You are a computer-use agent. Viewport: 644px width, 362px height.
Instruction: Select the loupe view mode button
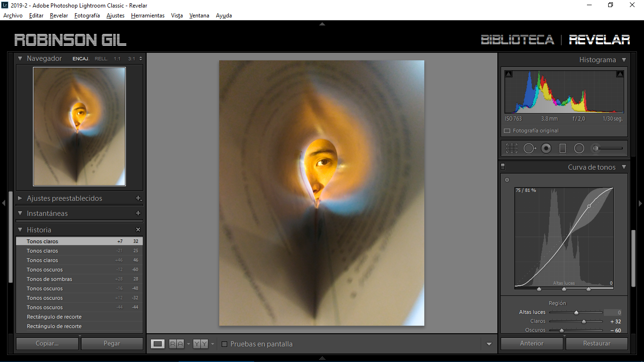point(158,344)
